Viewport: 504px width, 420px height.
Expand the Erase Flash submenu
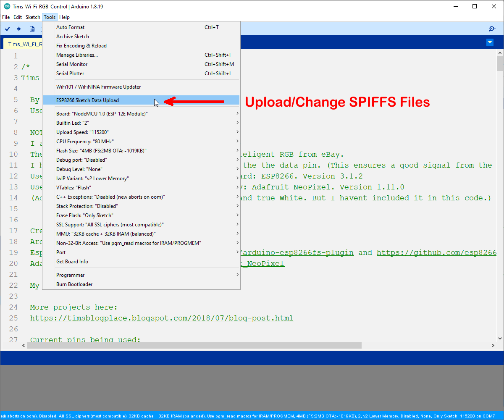point(141,215)
